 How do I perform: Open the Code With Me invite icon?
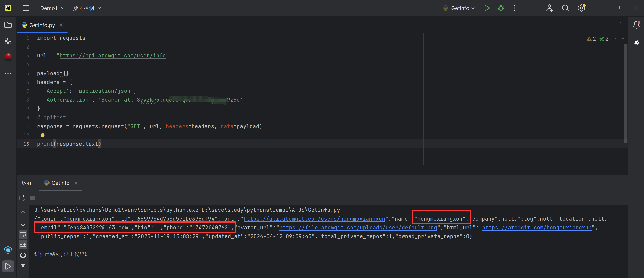(x=550, y=8)
